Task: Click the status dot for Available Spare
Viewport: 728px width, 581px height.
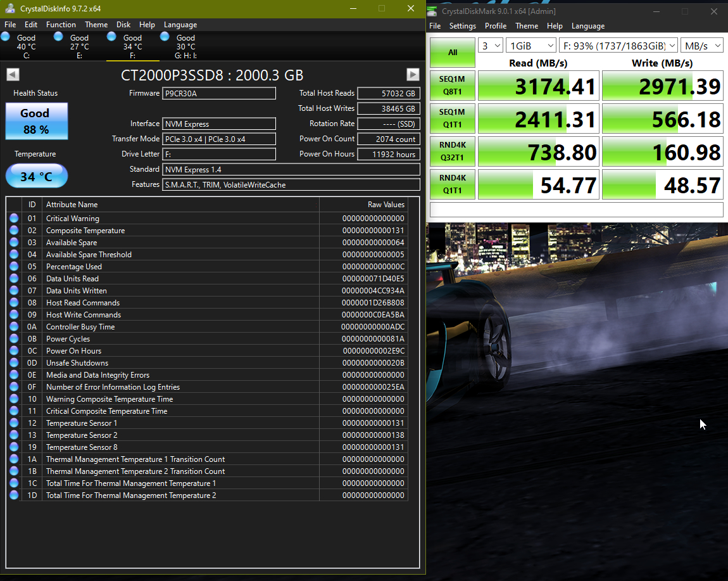Action: [x=14, y=242]
